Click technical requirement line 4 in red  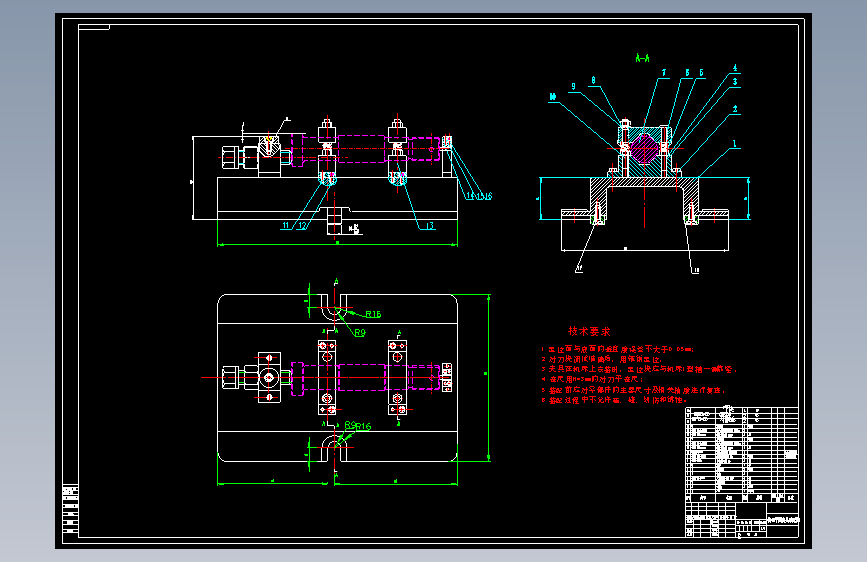pyautogui.click(x=592, y=379)
